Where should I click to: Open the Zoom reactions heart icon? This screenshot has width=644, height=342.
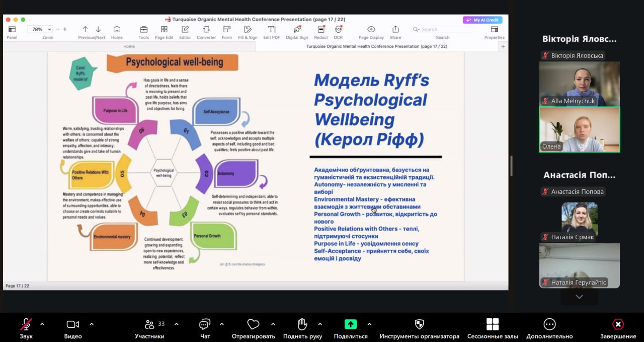tap(253, 324)
